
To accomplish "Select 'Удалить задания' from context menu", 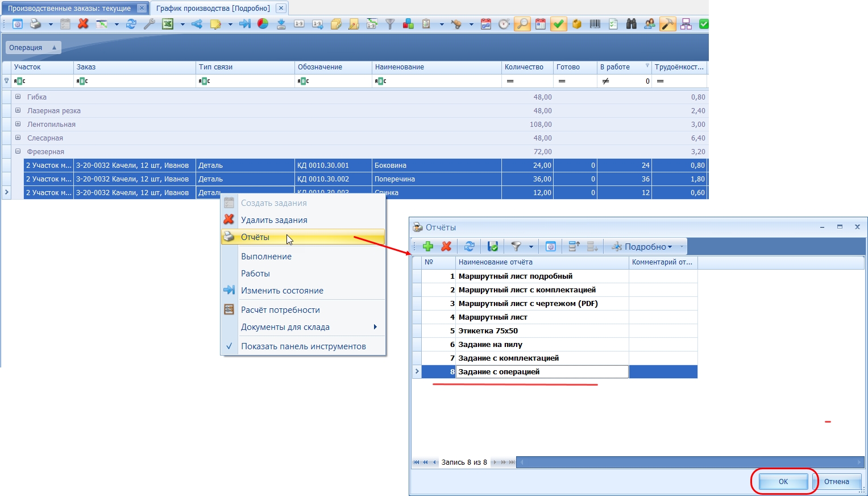I will click(303, 220).
